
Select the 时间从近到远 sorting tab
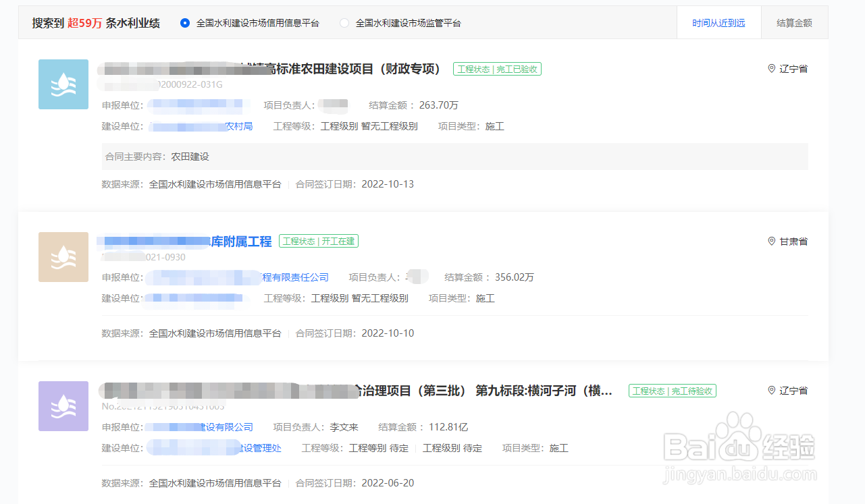pyautogui.click(x=718, y=22)
